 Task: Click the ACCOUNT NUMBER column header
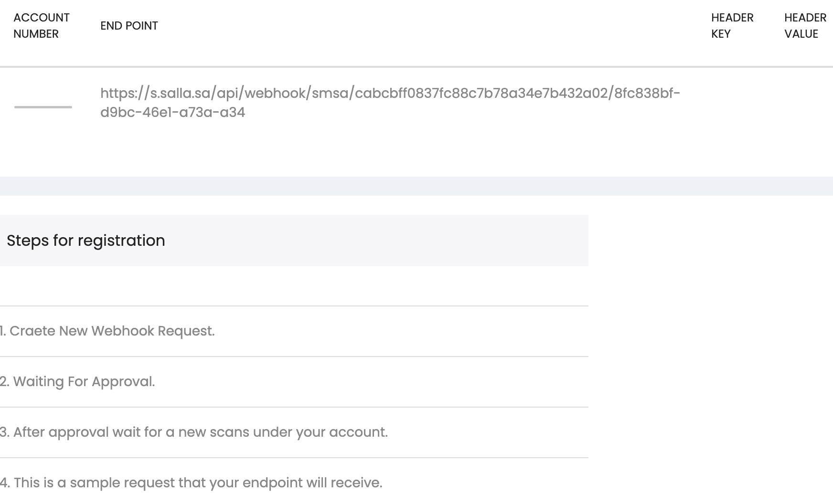click(42, 26)
